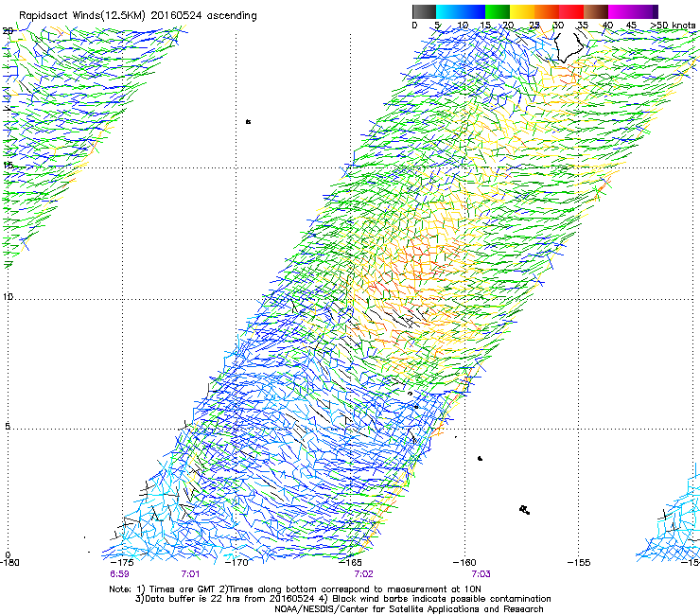The width and height of the screenshot is (700, 615).
Task: Click the '0' latitude axis label
Action: click(8, 555)
